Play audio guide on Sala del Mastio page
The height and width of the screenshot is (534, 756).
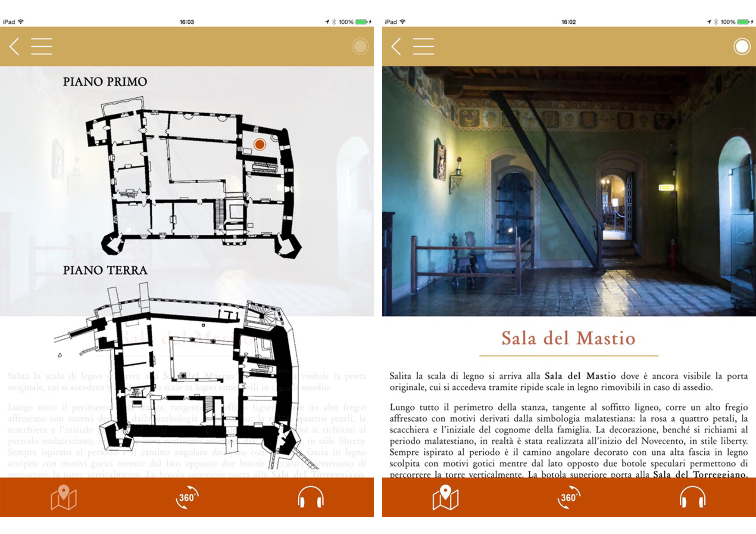[692, 498]
